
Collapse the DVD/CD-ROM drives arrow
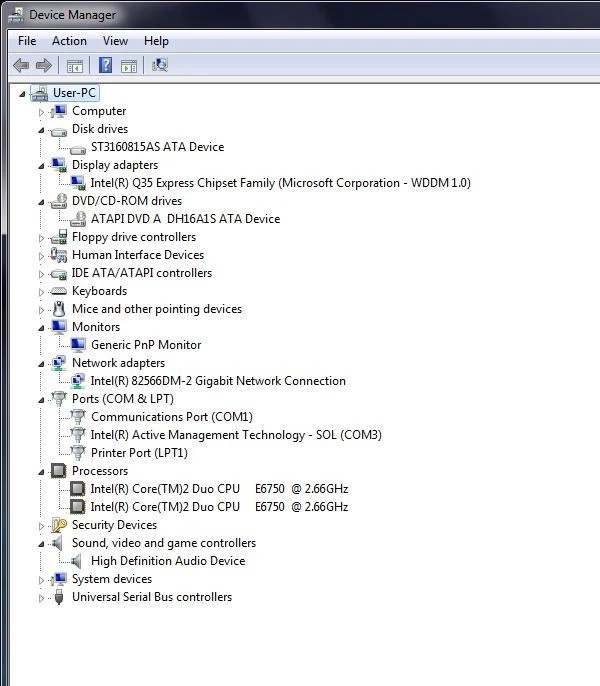point(41,202)
